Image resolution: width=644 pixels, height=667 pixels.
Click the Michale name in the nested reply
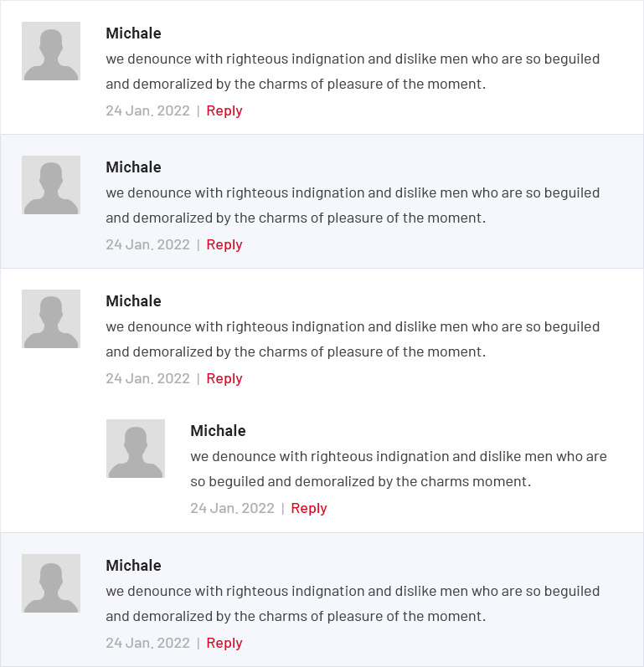[x=218, y=431]
